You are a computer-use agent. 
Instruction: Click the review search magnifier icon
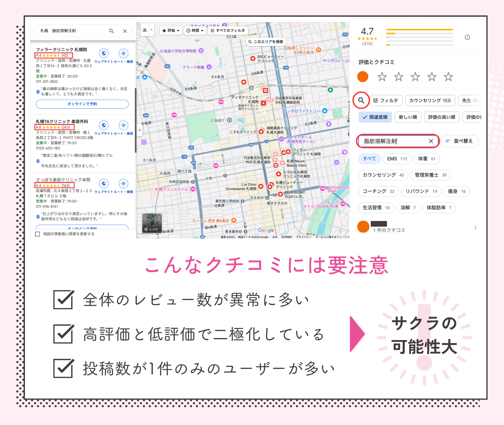click(361, 100)
